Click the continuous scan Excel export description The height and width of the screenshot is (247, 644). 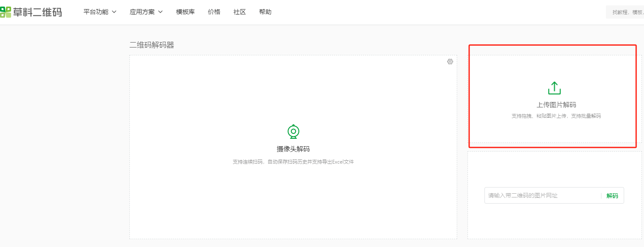click(293, 161)
